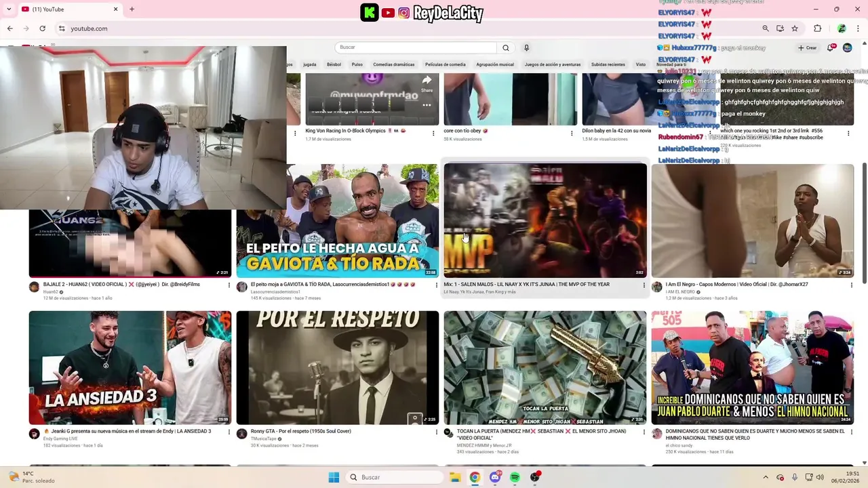Screen dimensions: 868x488
Task: Select the Pulso filter chip
Action: click(x=357, y=64)
